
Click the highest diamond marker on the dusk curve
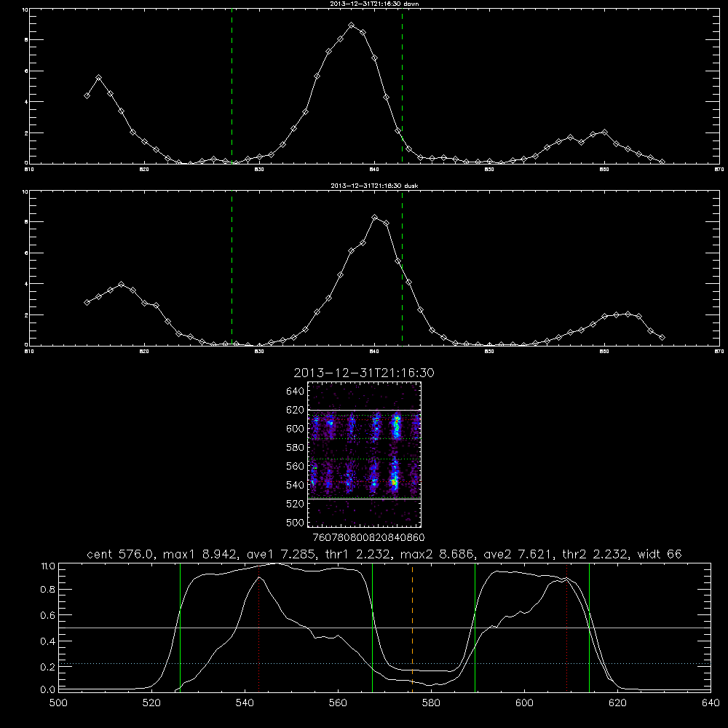pyautogui.click(x=375, y=217)
